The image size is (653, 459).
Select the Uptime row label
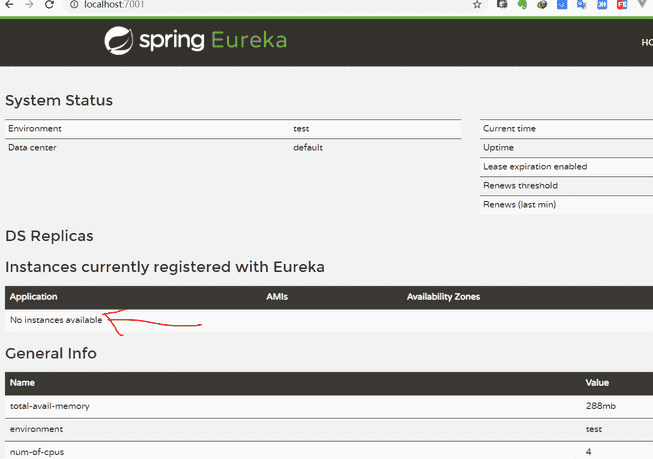tap(498, 147)
